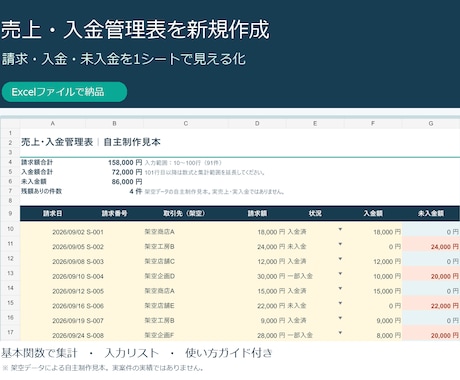The width and height of the screenshot is (460, 380).
Task: Show status options for invoice S-007
Action: coord(340,318)
